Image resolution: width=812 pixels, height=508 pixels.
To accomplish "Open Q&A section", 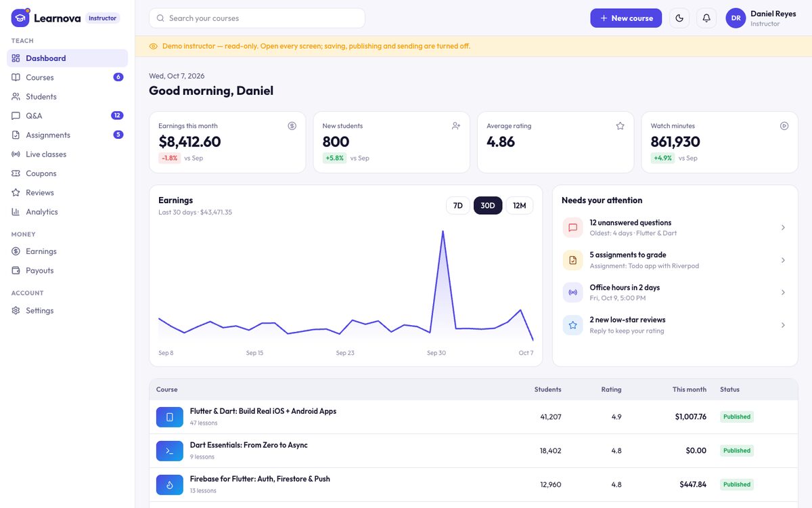I will click(67, 116).
